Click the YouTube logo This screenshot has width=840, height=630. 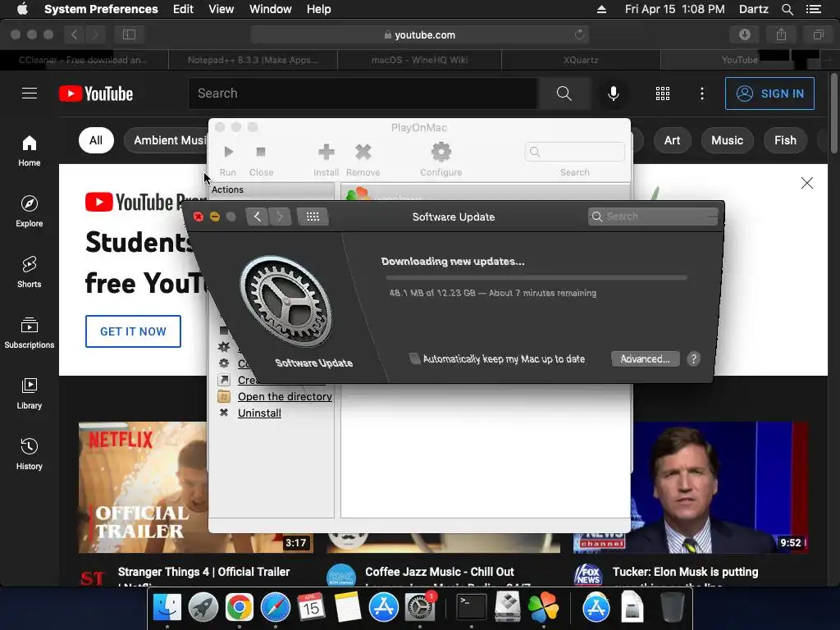(x=96, y=94)
